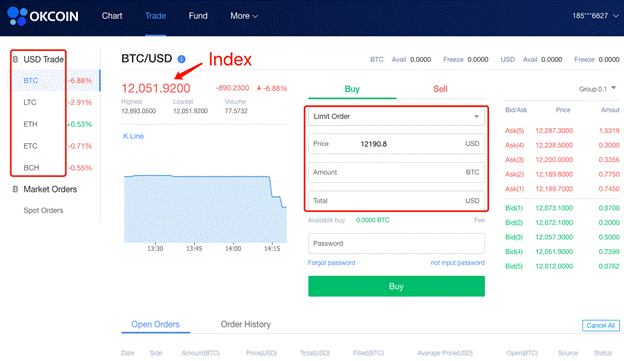Screen dimensions: 624x361
Task: Select LTC in USD Trade list
Action: (x=30, y=102)
